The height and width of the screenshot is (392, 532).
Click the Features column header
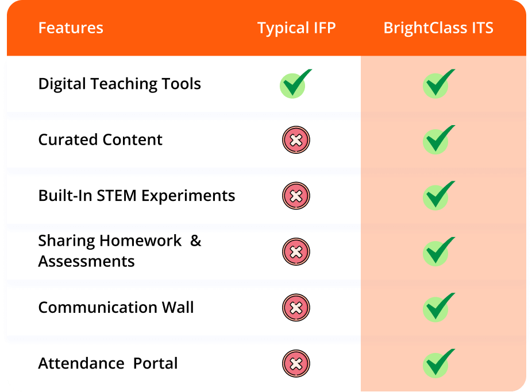coord(71,28)
